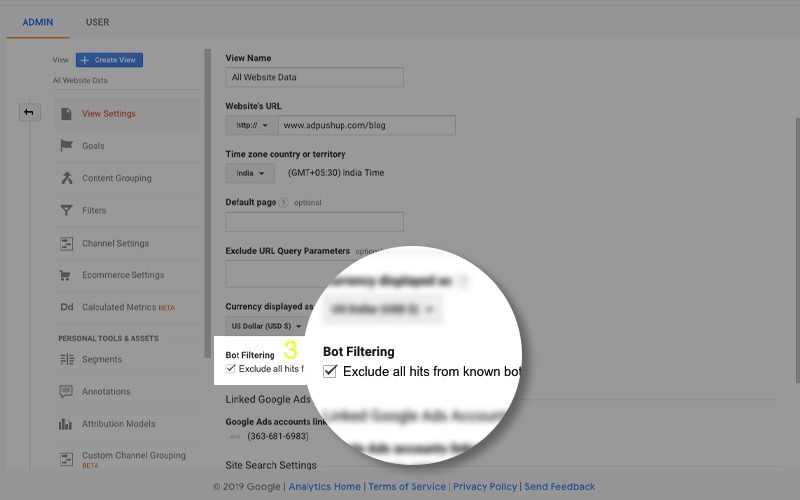Click the Goals flag icon
This screenshot has width=800, height=500.
pos(67,146)
